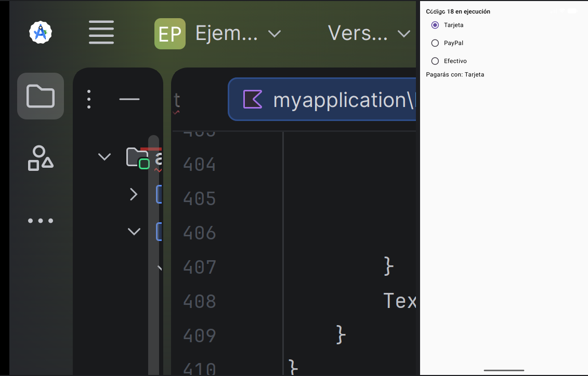The image size is (588, 376).
Task: Click line number 404 in gutter
Action: click(x=200, y=165)
